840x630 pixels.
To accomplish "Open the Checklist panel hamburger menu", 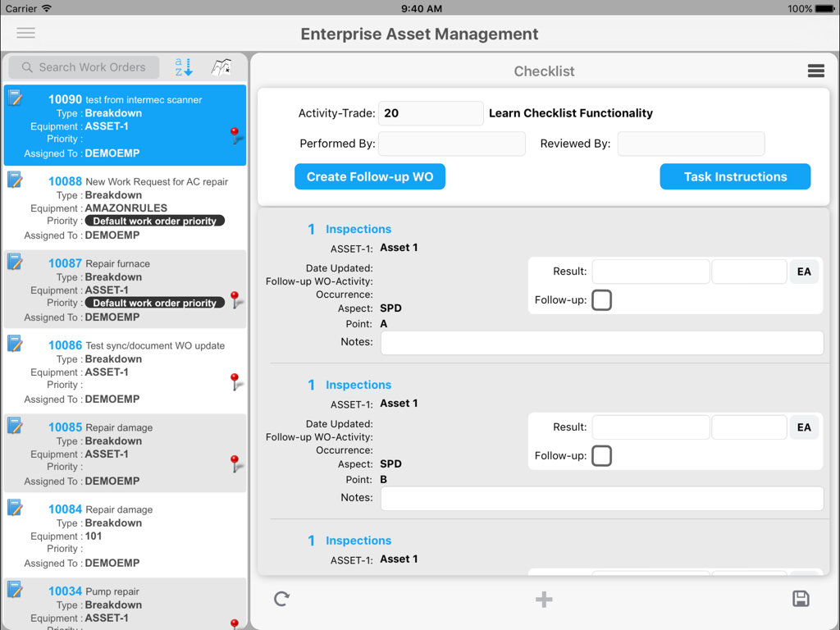I will (815, 71).
